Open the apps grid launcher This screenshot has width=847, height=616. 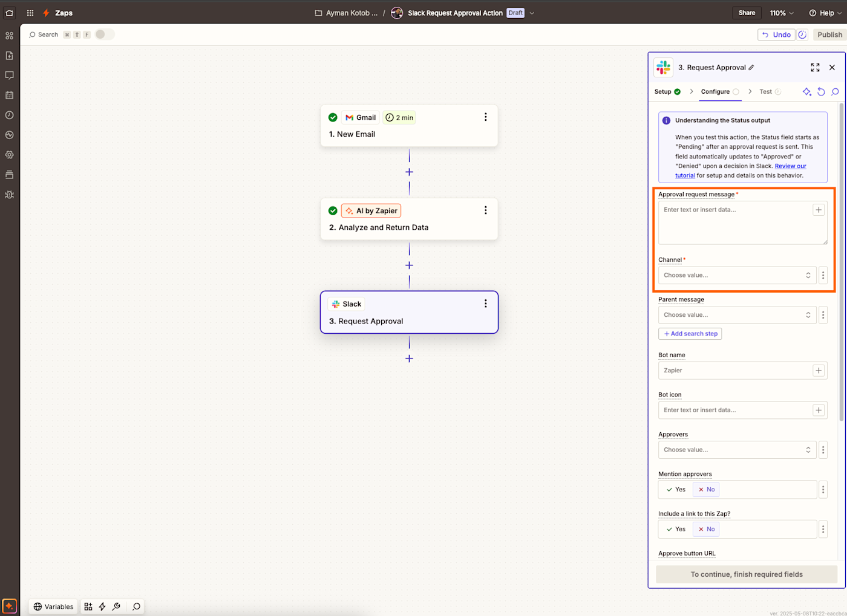tap(30, 13)
